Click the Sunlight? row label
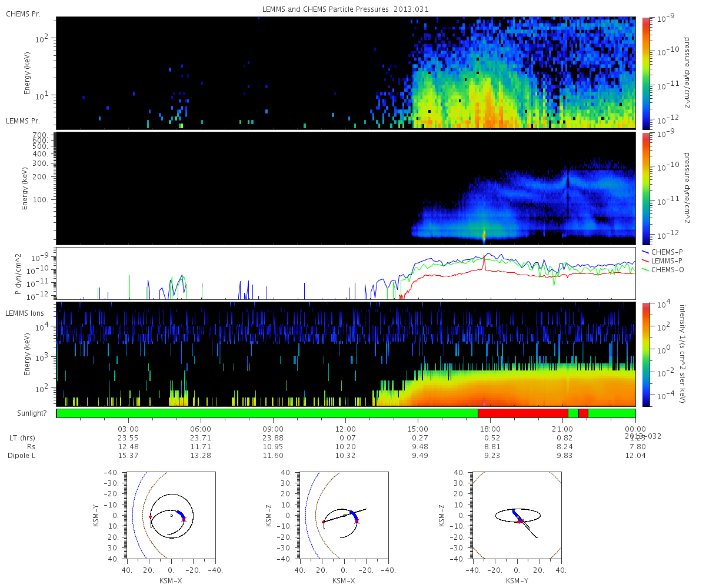Viewport: 706px width, 588px height. 26,413
